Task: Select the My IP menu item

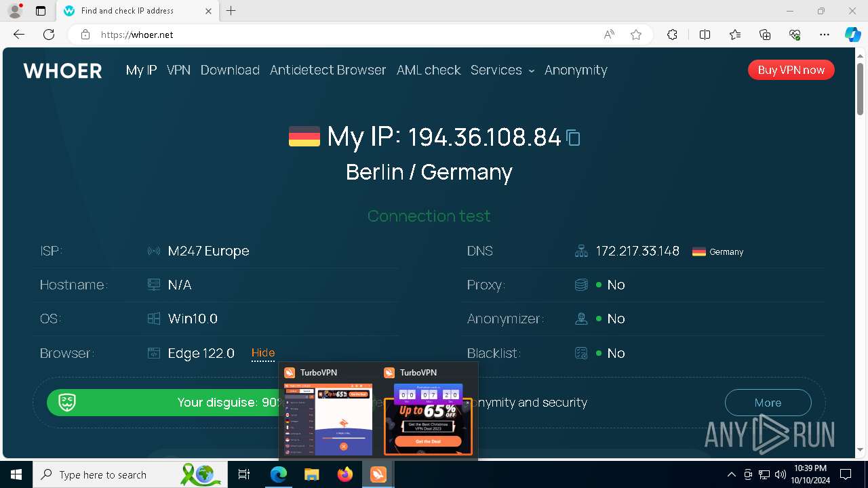Action: (141, 70)
